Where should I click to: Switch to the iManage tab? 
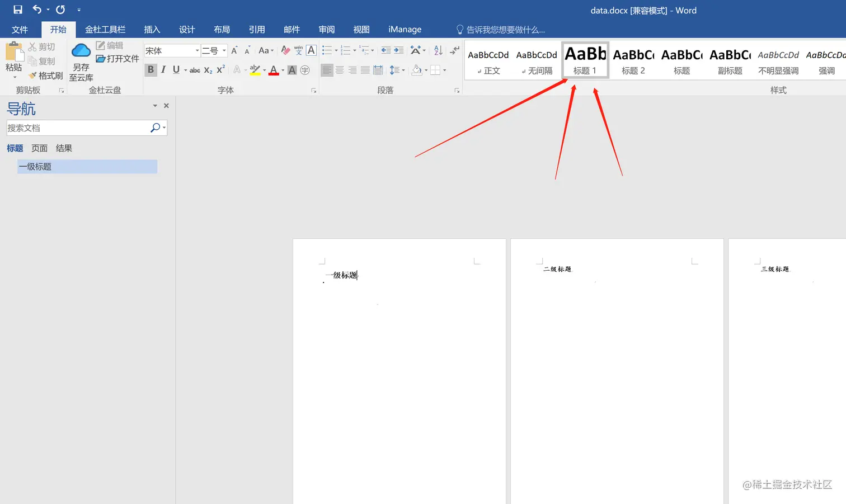click(x=405, y=30)
